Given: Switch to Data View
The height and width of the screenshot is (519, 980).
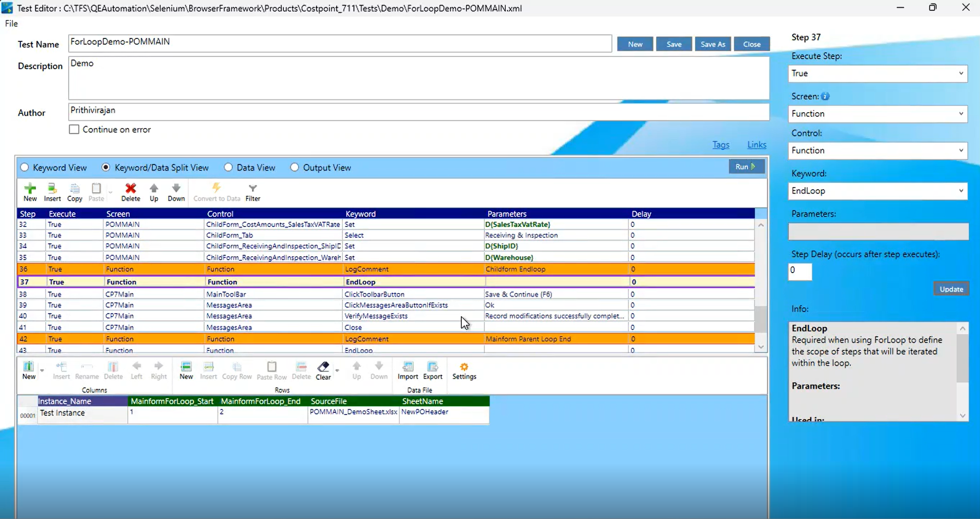Looking at the screenshot, I should coord(228,168).
